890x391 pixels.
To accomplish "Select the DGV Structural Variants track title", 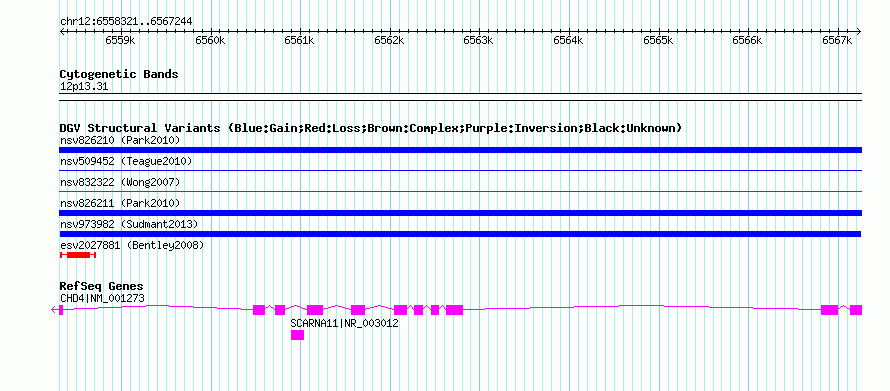I will 371,128.
